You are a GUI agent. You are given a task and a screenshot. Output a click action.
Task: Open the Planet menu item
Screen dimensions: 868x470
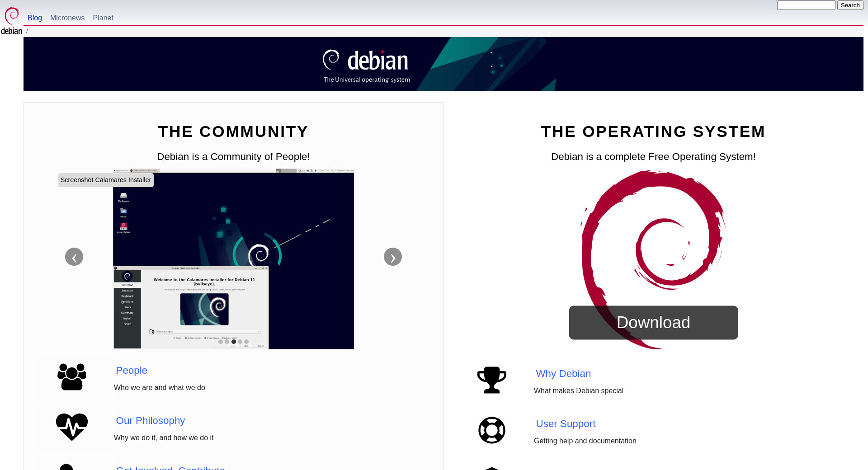coord(103,18)
